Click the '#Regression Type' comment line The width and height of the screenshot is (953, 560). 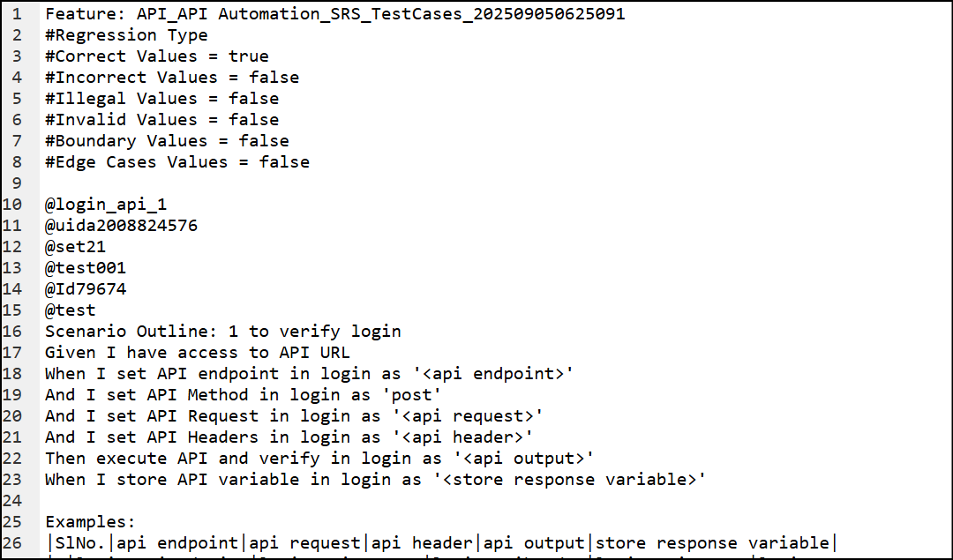(126, 35)
